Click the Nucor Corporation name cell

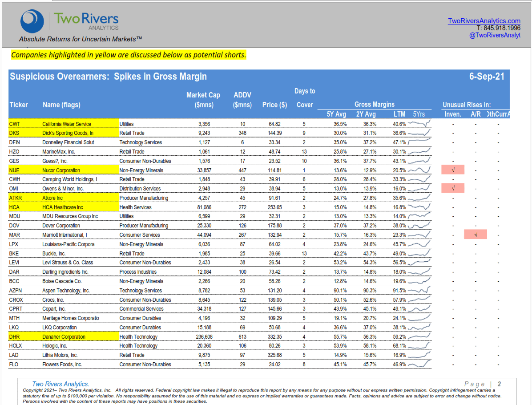pos(61,170)
